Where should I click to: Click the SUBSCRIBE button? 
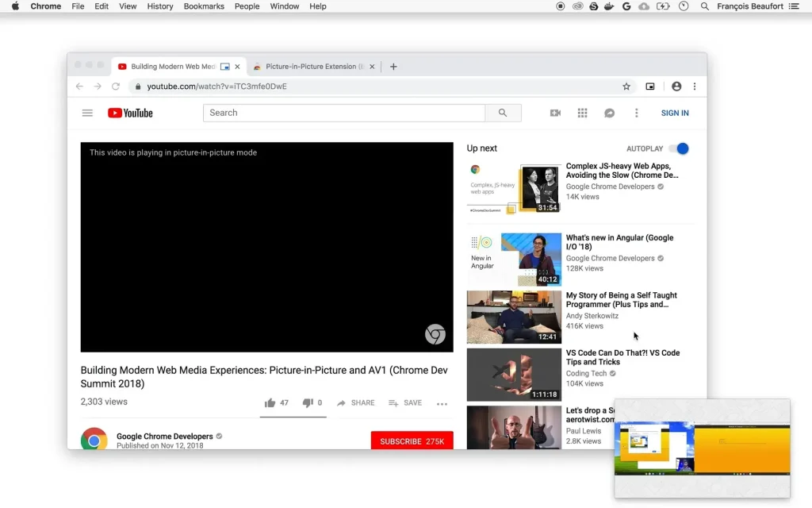412,440
